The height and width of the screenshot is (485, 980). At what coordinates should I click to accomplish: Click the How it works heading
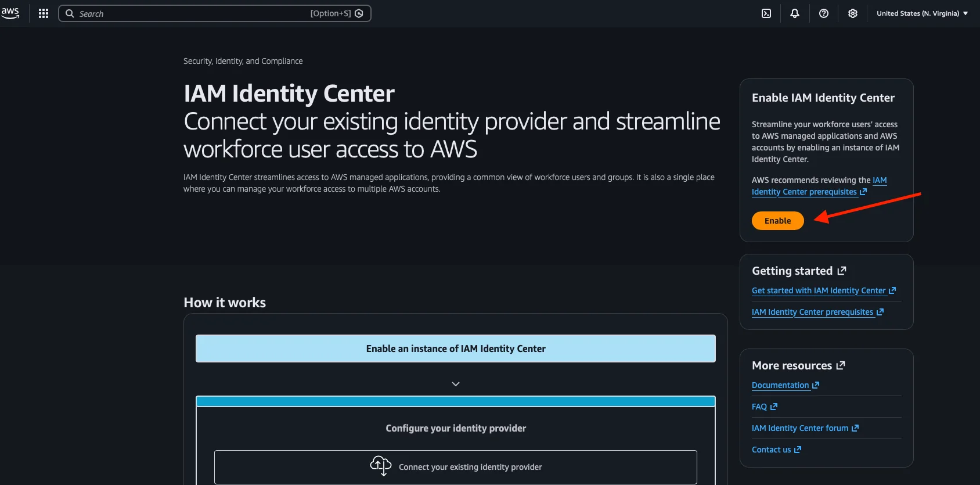225,303
